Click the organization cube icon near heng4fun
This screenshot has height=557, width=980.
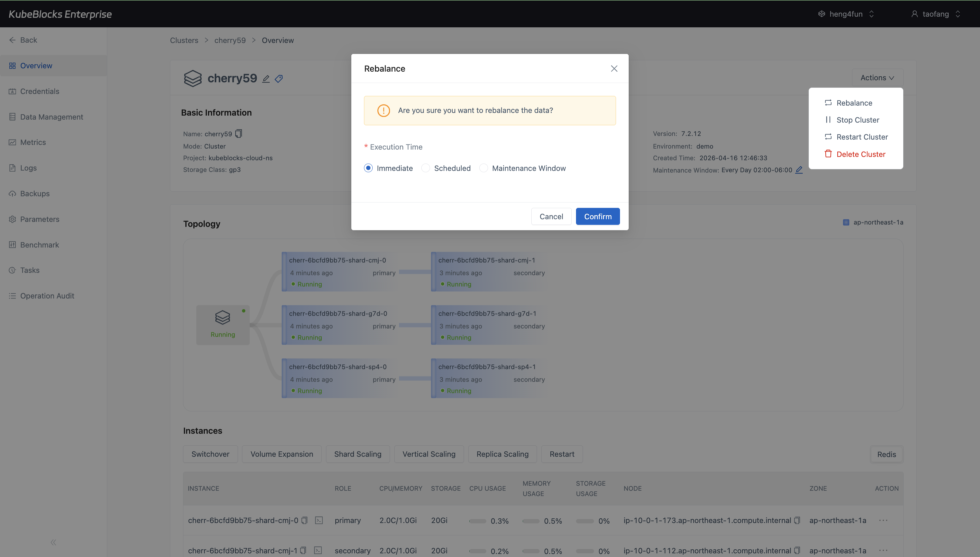[x=821, y=14]
